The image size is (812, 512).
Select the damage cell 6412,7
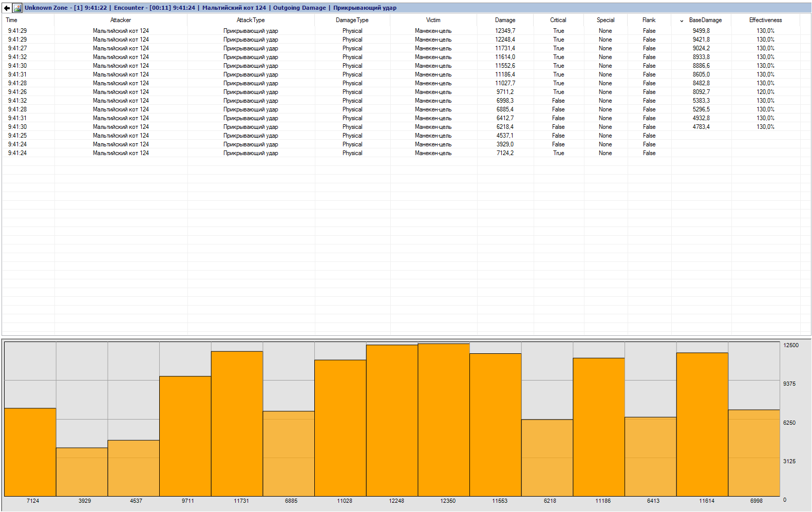click(505, 118)
